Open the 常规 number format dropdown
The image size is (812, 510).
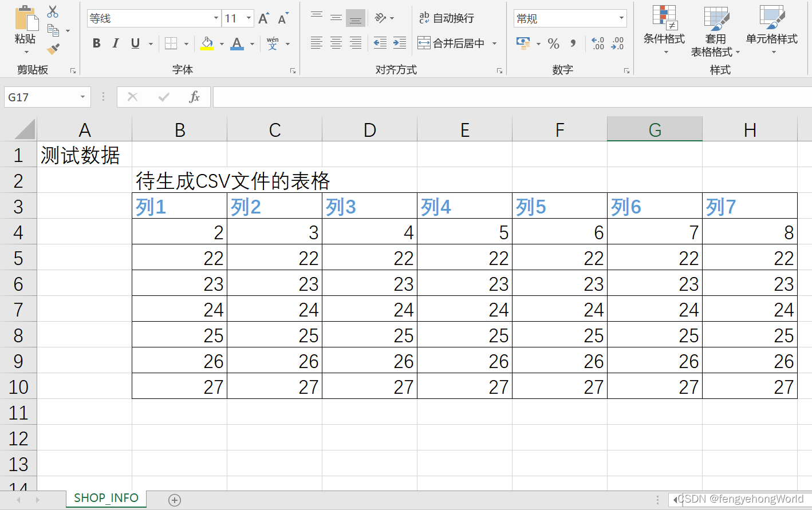[x=621, y=18]
